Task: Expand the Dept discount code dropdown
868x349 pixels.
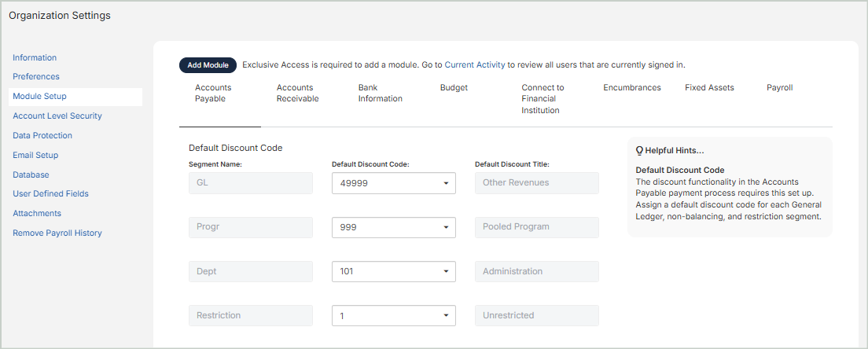Action: click(x=394, y=271)
